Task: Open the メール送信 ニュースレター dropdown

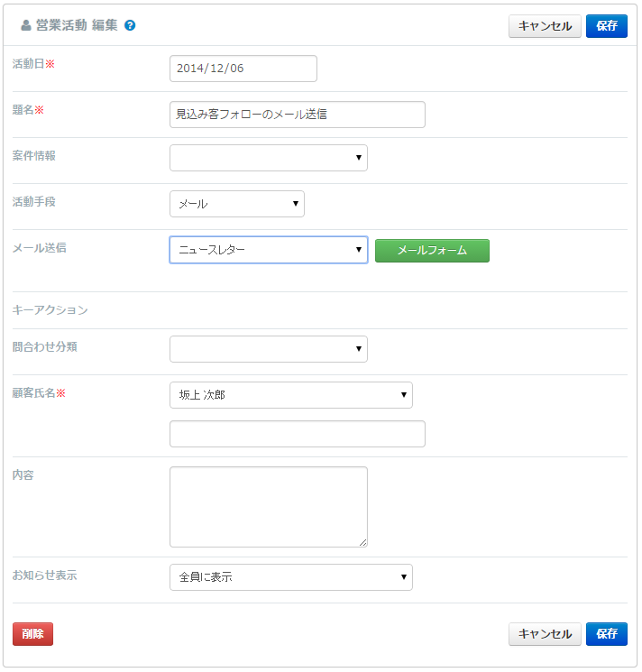Action: (269, 250)
